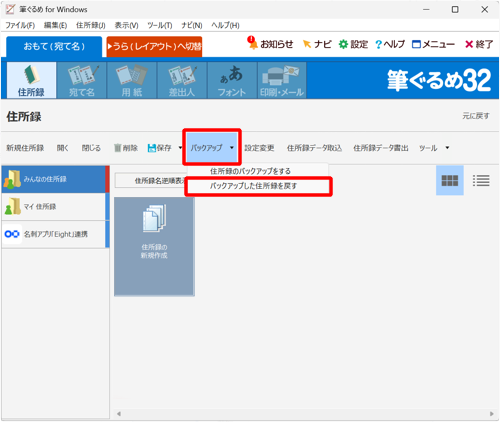
Task: Click the horizontal scrollbar left arrow
Action: pos(119,414)
